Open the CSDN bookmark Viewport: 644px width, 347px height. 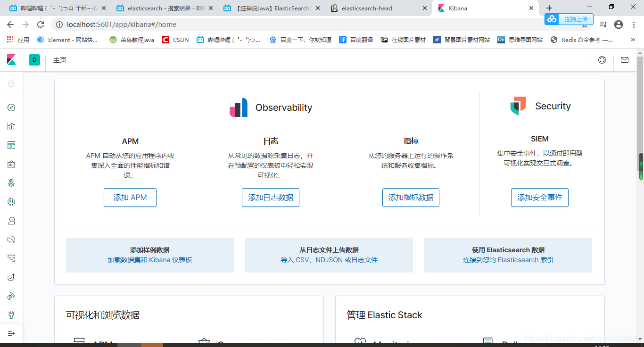click(175, 40)
